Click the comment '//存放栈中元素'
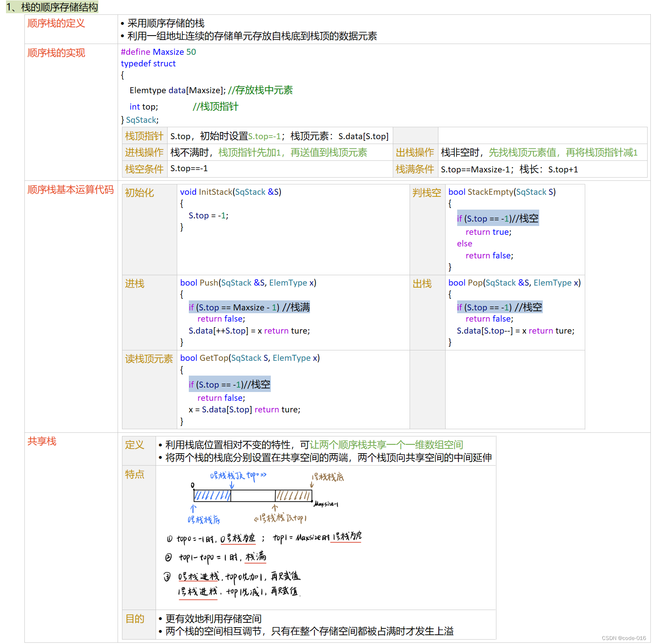The height and width of the screenshot is (644, 652). (x=260, y=90)
